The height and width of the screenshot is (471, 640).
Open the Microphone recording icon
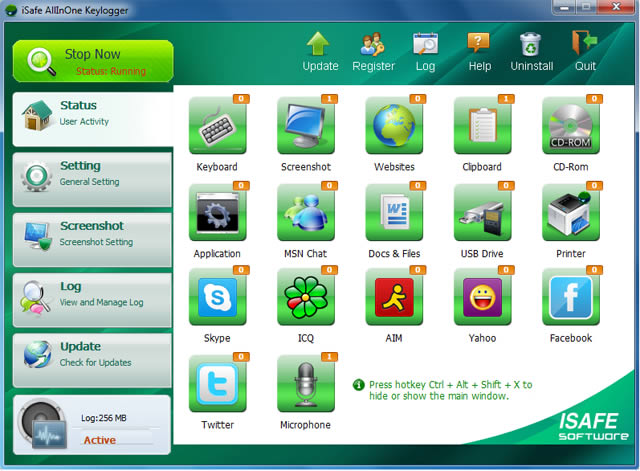tap(306, 384)
